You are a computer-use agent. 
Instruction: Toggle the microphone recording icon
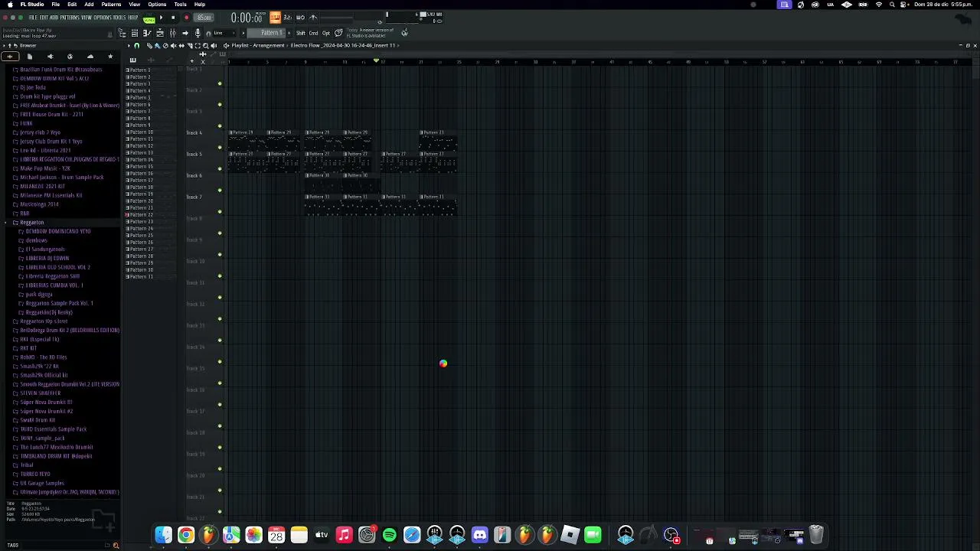pyautogui.click(x=198, y=33)
